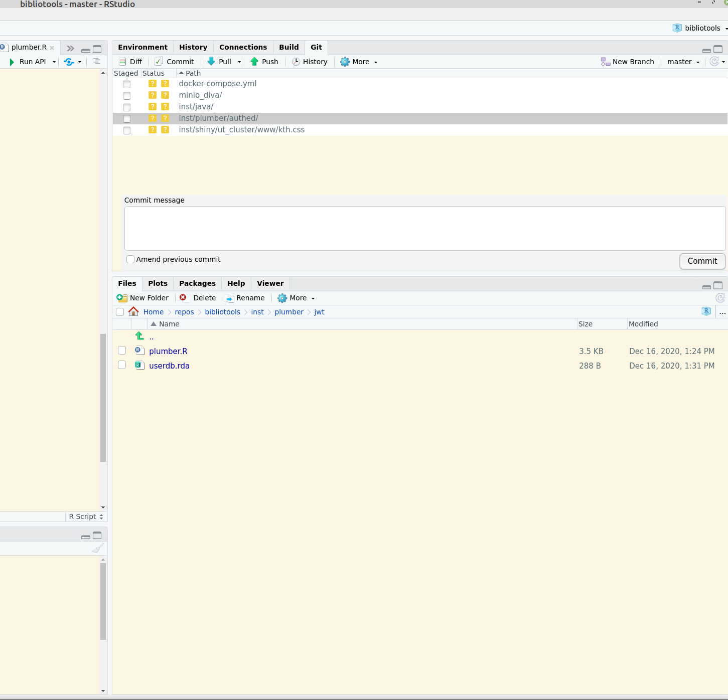Image resolution: width=728 pixels, height=700 pixels.
Task: Click inside the commit message field
Action: (x=424, y=228)
